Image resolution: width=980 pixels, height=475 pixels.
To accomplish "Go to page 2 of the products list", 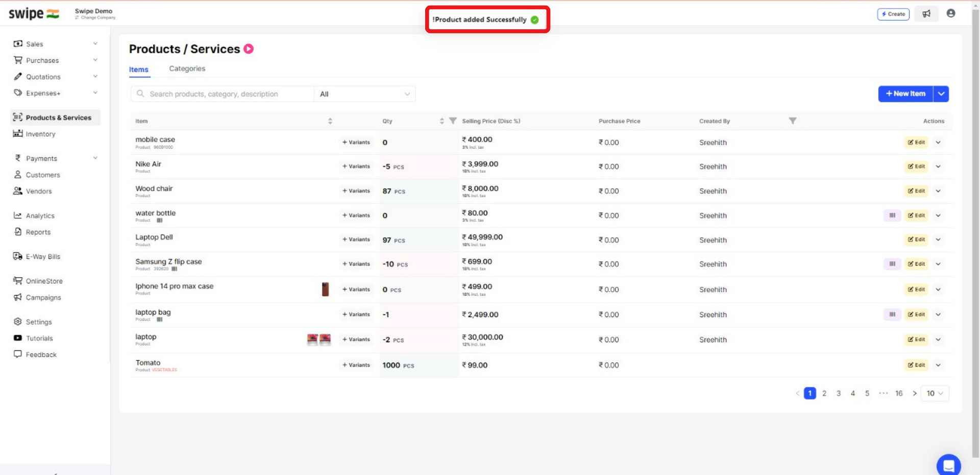I will pos(824,393).
